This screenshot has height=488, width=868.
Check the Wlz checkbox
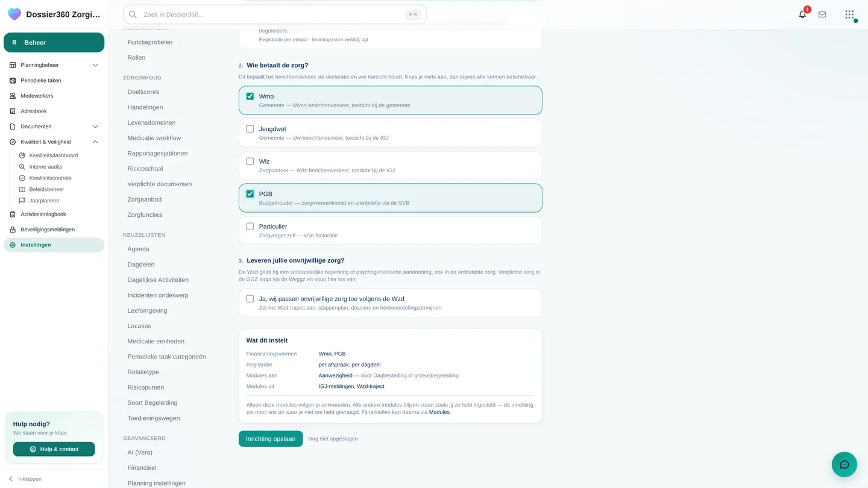click(250, 161)
